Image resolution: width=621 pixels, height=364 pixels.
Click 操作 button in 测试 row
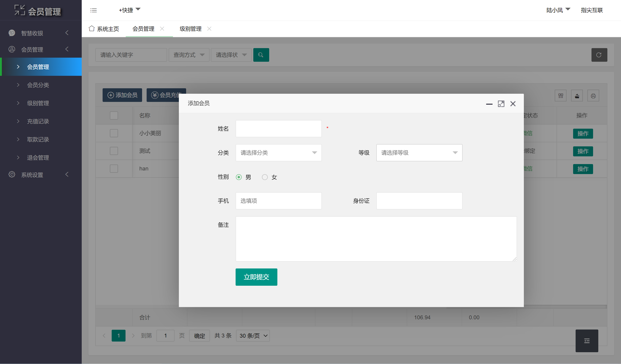[583, 151]
